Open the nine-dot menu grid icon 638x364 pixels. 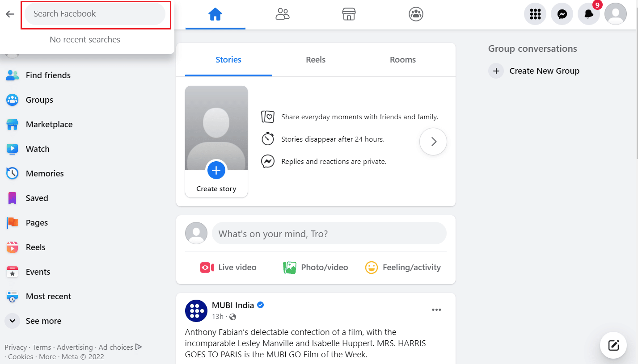click(x=535, y=14)
